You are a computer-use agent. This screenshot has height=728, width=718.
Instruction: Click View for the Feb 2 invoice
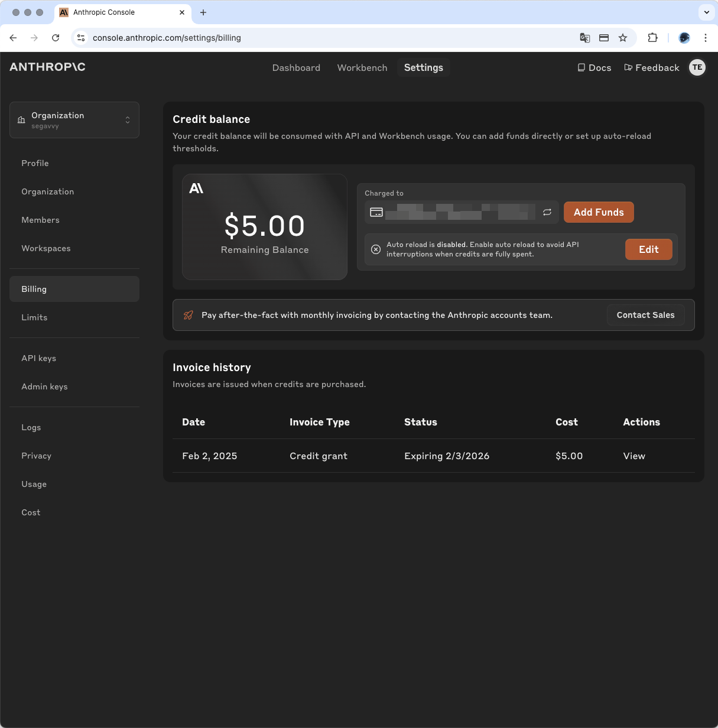point(634,456)
